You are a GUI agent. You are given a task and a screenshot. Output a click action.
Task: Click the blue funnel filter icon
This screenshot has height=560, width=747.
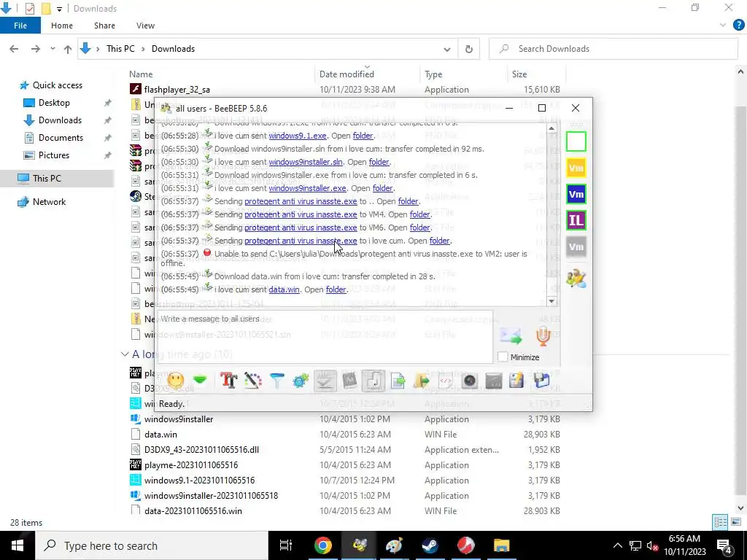coord(276,381)
